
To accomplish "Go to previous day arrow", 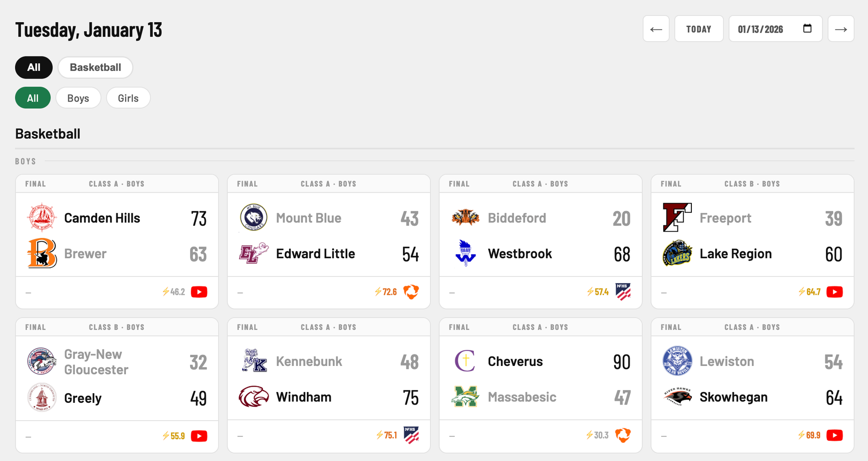I will coord(656,29).
